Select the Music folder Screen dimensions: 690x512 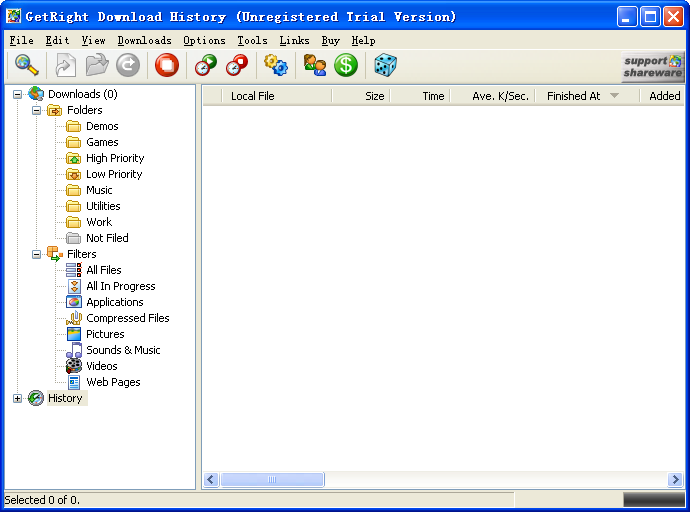tap(99, 190)
